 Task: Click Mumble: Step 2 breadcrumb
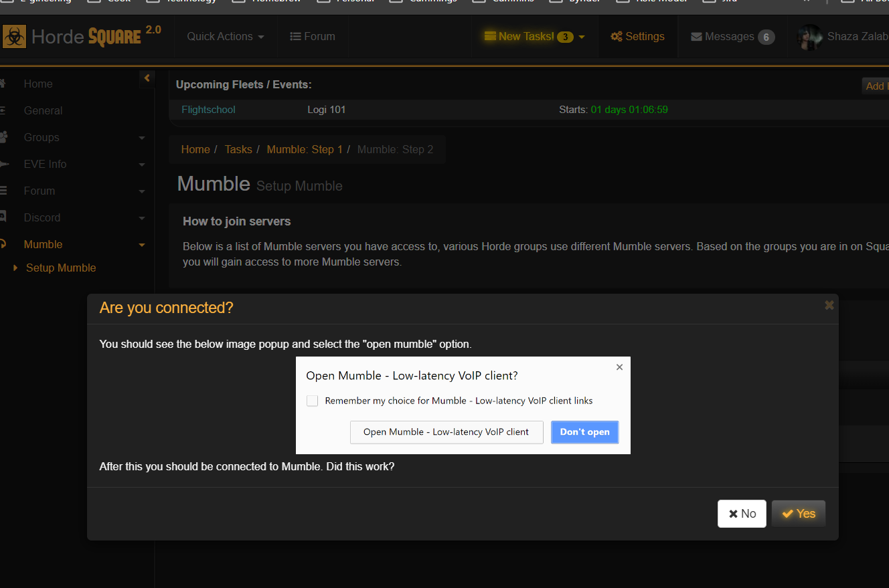click(395, 149)
